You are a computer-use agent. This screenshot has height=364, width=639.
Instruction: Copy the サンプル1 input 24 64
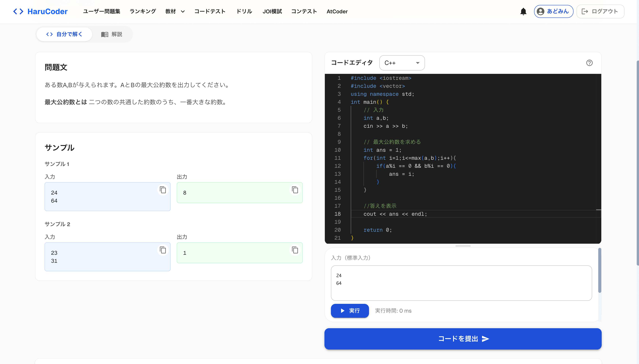pyautogui.click(x=163, y=190)
